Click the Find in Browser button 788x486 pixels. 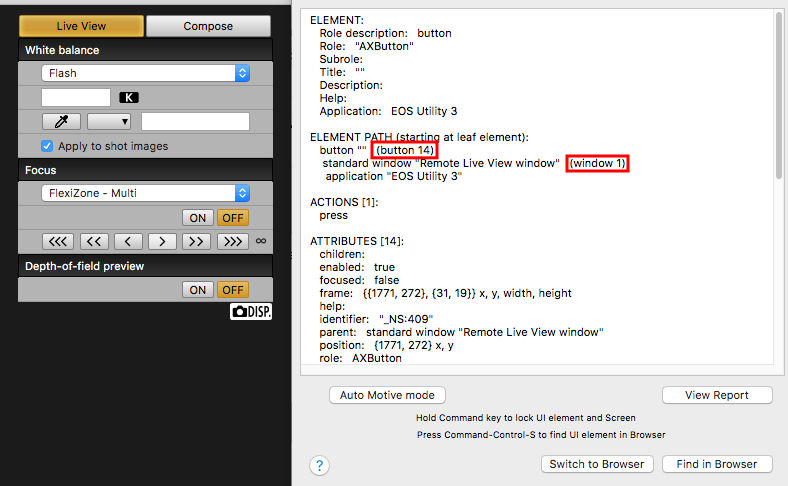pyautogui.click(x=717, y=464)
